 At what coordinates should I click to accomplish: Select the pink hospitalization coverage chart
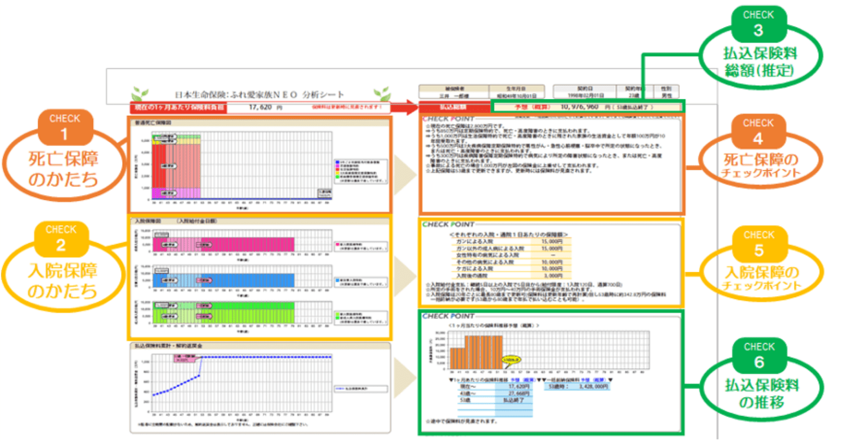[x=242, y=241]
